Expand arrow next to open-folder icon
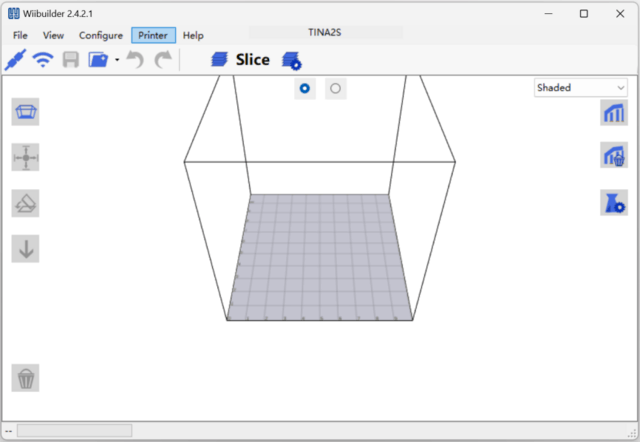The image size is (640, 442). click(x=117, y=60)
